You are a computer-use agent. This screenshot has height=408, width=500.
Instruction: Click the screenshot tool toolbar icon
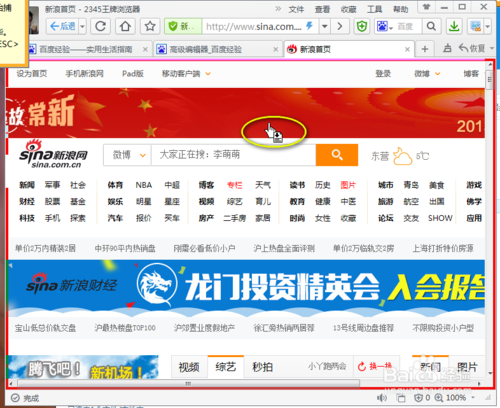(x=476, y=26)
